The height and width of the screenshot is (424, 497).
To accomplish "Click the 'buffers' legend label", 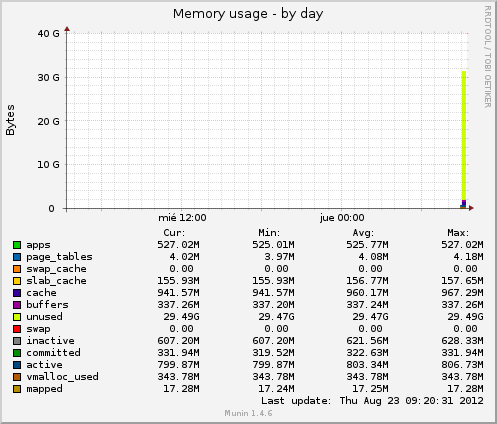I will click(x=47, y=305).
